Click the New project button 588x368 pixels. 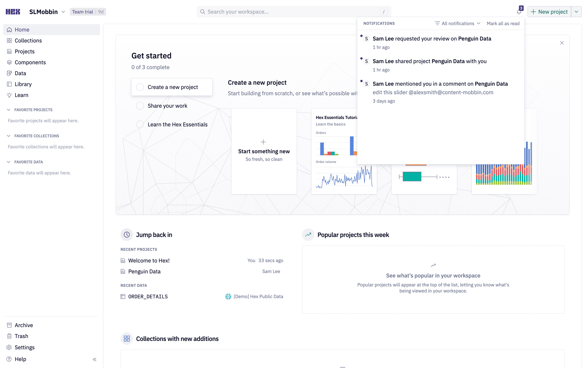coord(549,12)
